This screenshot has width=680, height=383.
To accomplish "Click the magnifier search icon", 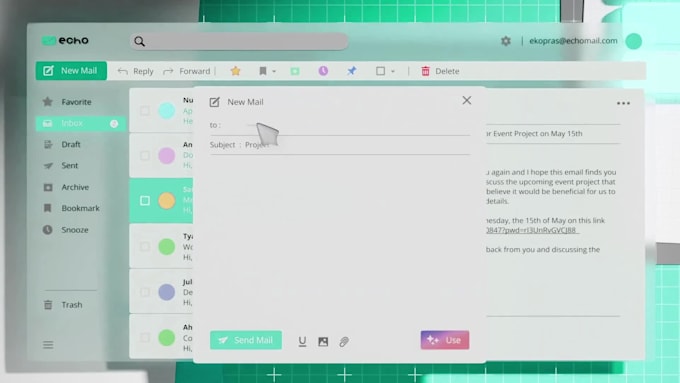I will pyautogui.click(x=140, y=42).
